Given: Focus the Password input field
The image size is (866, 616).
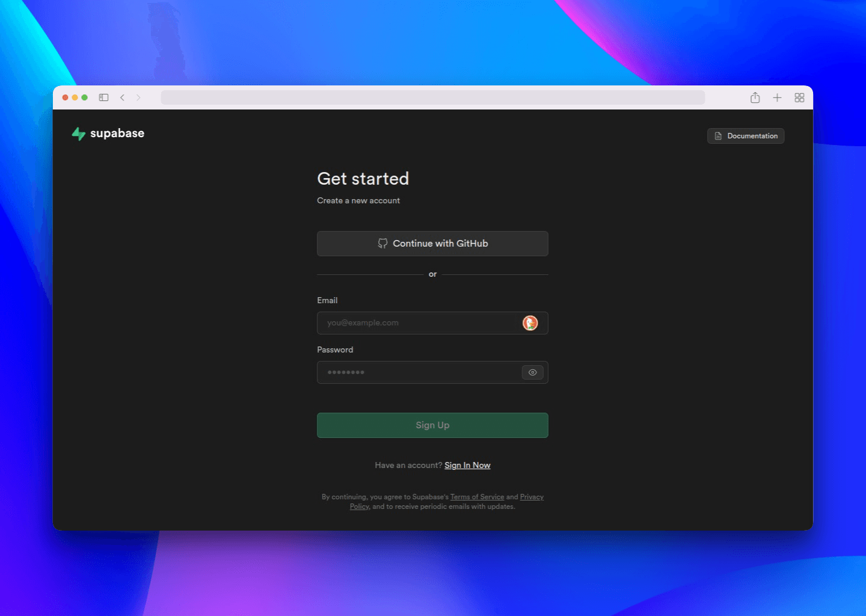Looking at the screenshot, I should click(418, 372).
